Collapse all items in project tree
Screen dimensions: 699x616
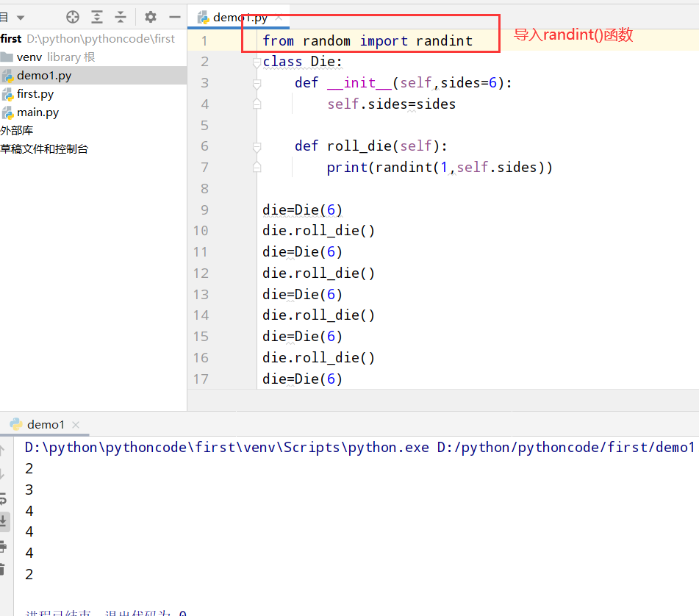(x=121, y=18)
